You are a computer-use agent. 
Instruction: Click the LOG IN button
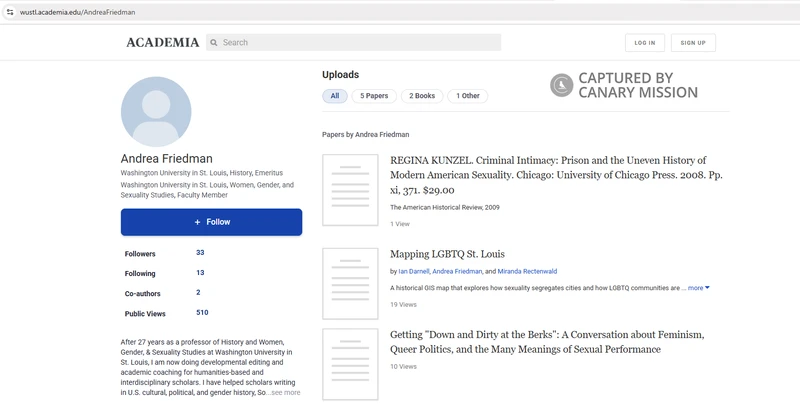[x=645, y=43]
